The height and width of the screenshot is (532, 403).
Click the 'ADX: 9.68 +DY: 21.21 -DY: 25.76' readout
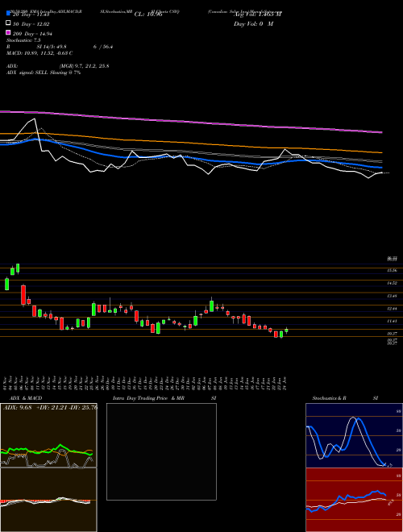(50, 407)
